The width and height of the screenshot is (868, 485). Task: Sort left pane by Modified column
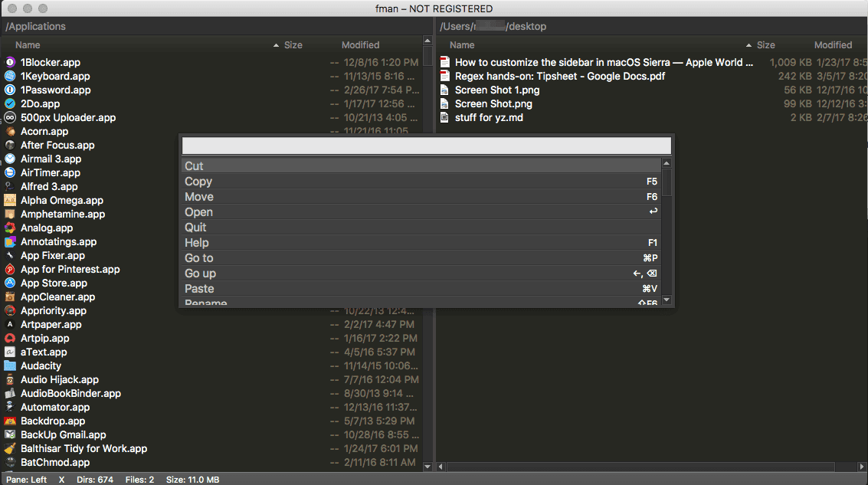pos(360,45)
